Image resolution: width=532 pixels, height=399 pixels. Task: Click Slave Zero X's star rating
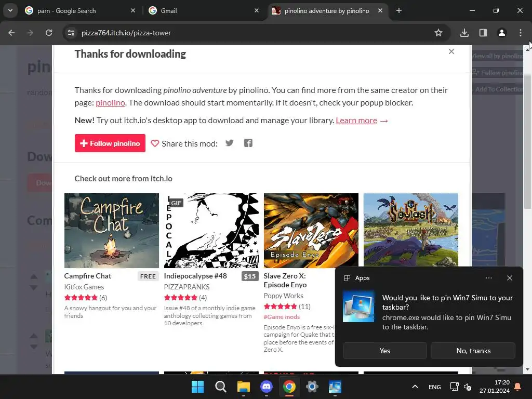280,307
